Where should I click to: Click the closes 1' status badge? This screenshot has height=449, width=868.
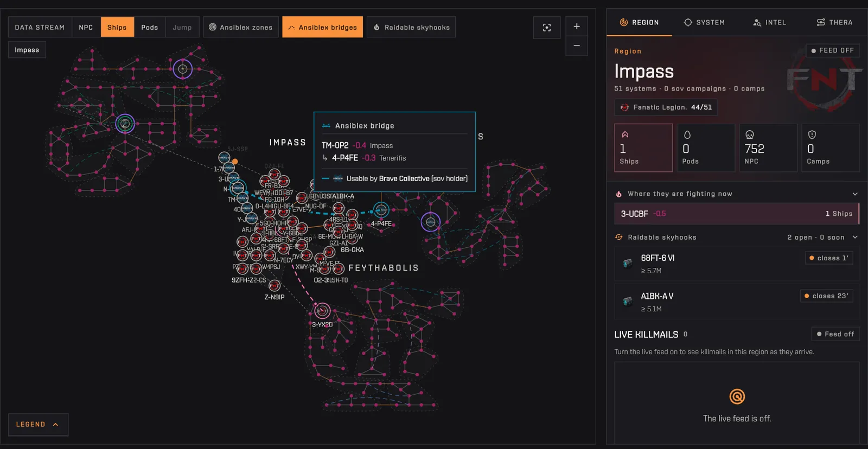point(829,258)
